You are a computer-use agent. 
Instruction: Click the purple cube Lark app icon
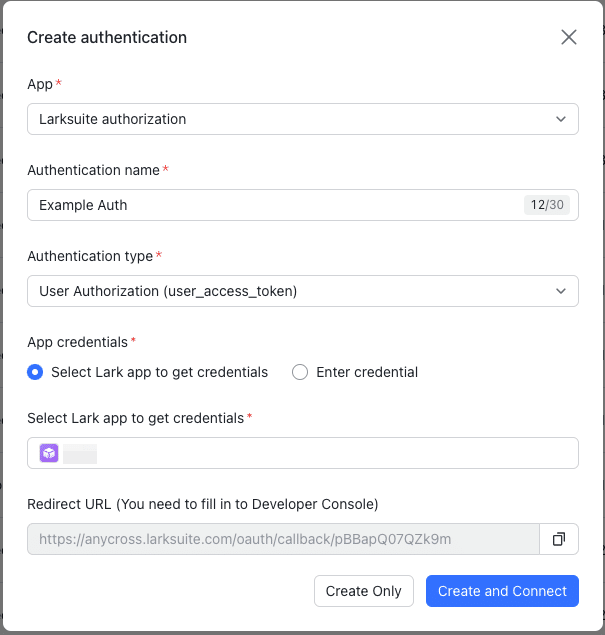49,453
